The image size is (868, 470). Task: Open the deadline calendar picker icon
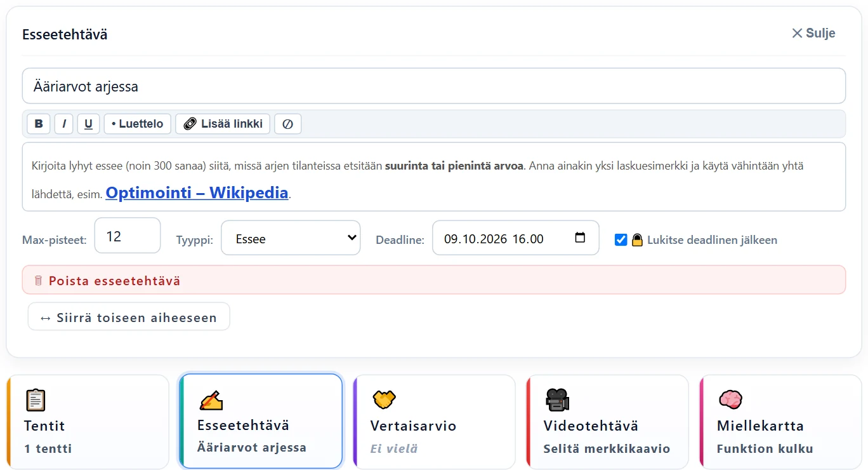click(580, 238)
